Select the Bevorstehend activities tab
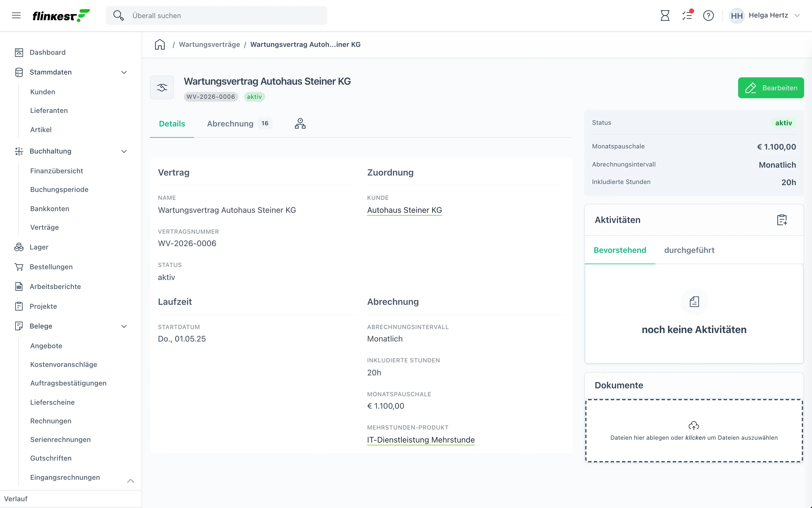This screenshot has width=812, height=508. (x=620, y=250)
